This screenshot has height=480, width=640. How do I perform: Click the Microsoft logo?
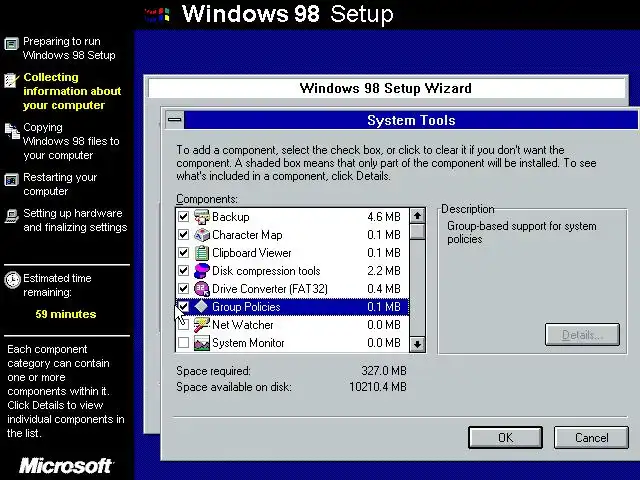pyautogui.click(x=66, y=466)
